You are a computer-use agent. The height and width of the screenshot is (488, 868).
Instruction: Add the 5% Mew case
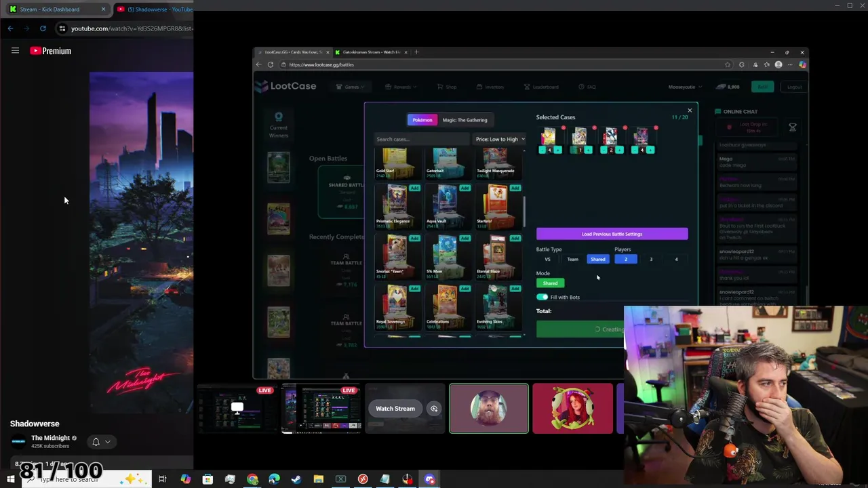[x=465, y=238]
